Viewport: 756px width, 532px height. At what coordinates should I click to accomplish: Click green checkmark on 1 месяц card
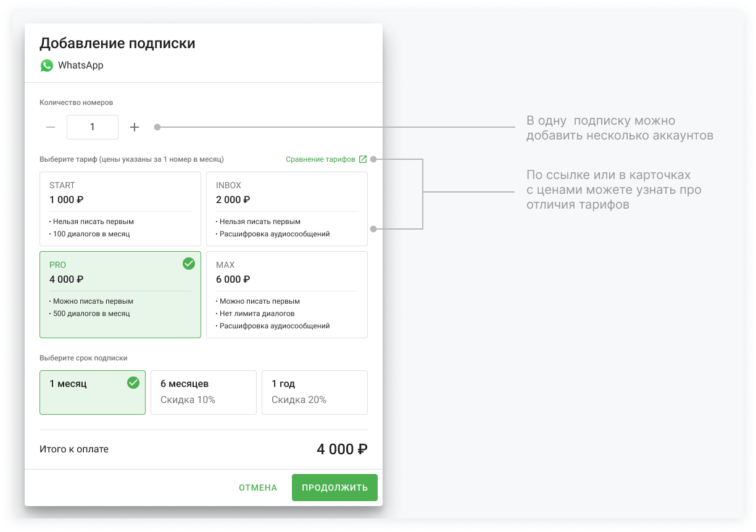coord(133,383)
